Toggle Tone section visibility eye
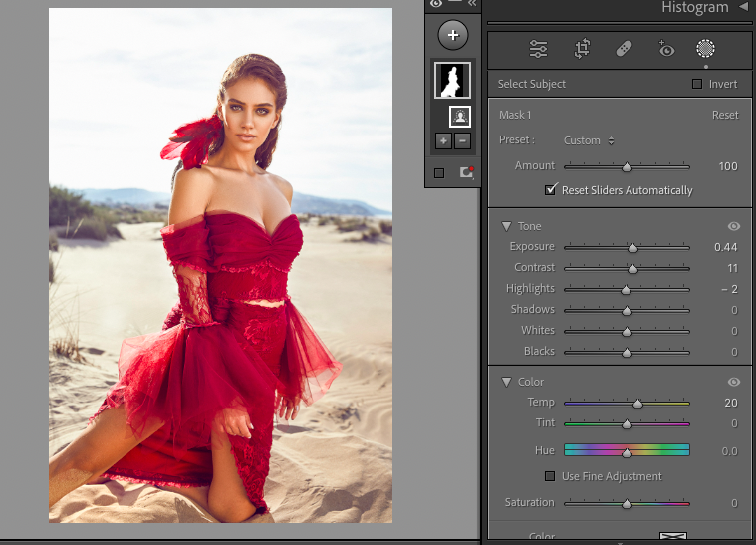Viewport: 756px width, 545px height. [x=734, y=227]
